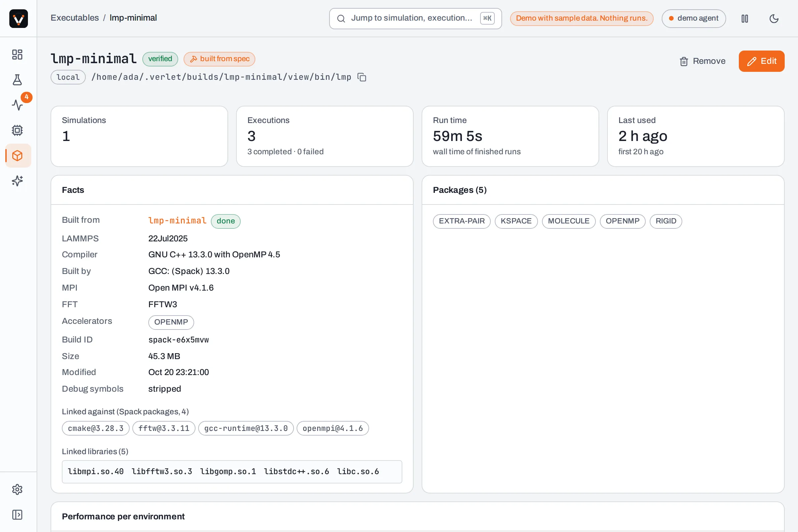Open the dashboard grid sidebar icon
Screen dimensions: 798x532
(17, 55)
